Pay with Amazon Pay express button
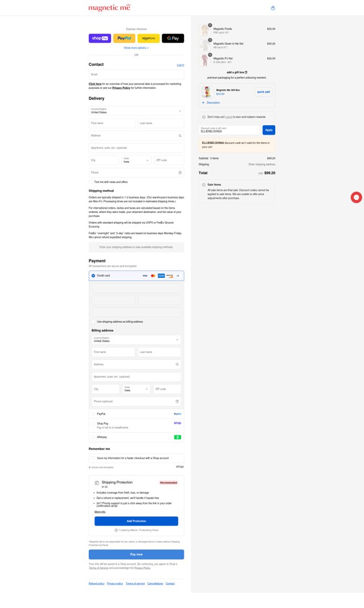 (148, 38)
